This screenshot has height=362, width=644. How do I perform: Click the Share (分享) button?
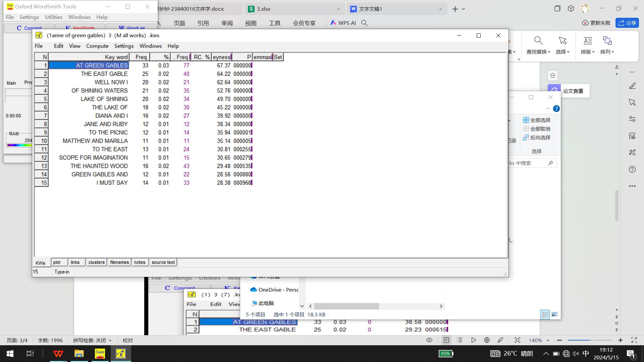coord(627,23)
